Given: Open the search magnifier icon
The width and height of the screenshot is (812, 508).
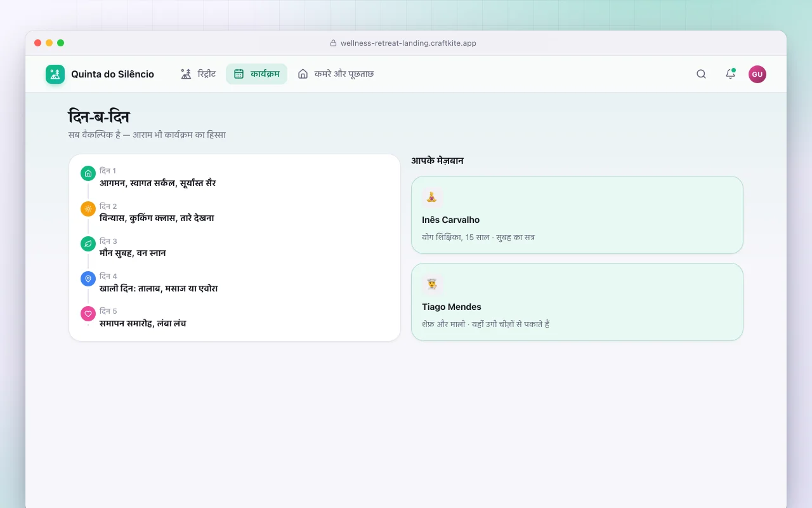Looking at the screenshot, I should tap(701, 74).
